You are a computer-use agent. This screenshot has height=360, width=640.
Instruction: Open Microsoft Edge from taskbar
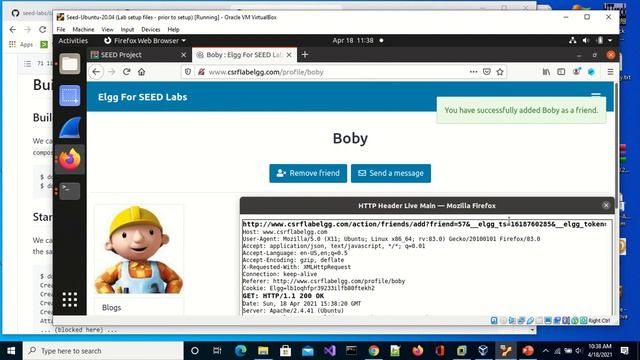coord(241,351)
